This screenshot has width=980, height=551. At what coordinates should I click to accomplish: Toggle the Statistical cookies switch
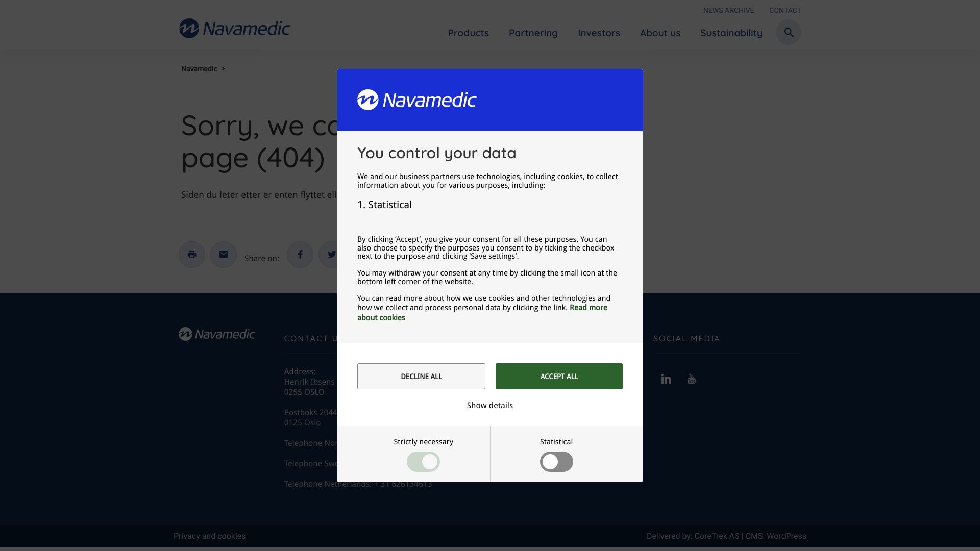[x=556, y=462]
